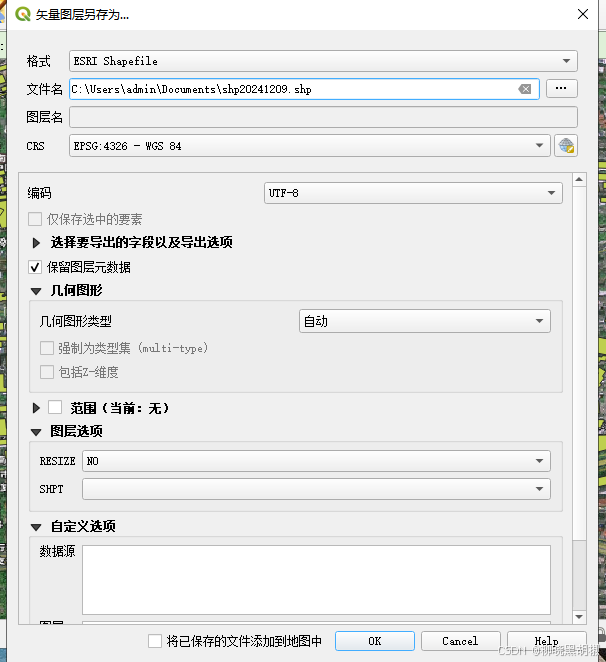Clear the file name text with the X icon

pos(525,89)
